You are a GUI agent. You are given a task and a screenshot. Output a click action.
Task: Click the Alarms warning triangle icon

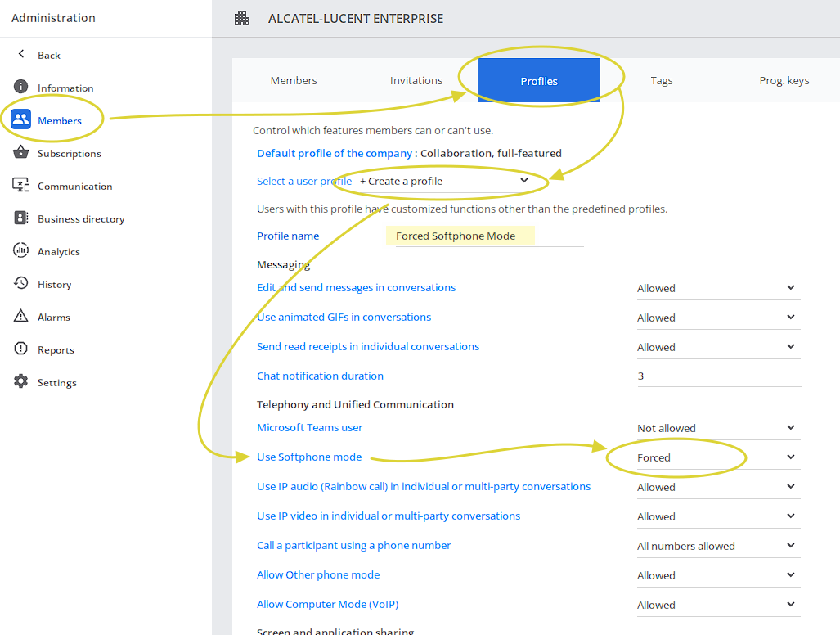21,316
